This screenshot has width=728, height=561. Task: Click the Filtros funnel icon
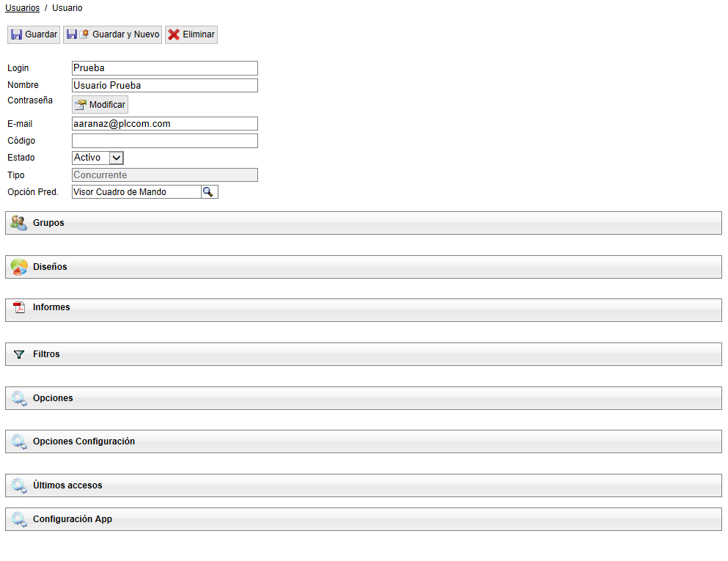pos(19,354)
